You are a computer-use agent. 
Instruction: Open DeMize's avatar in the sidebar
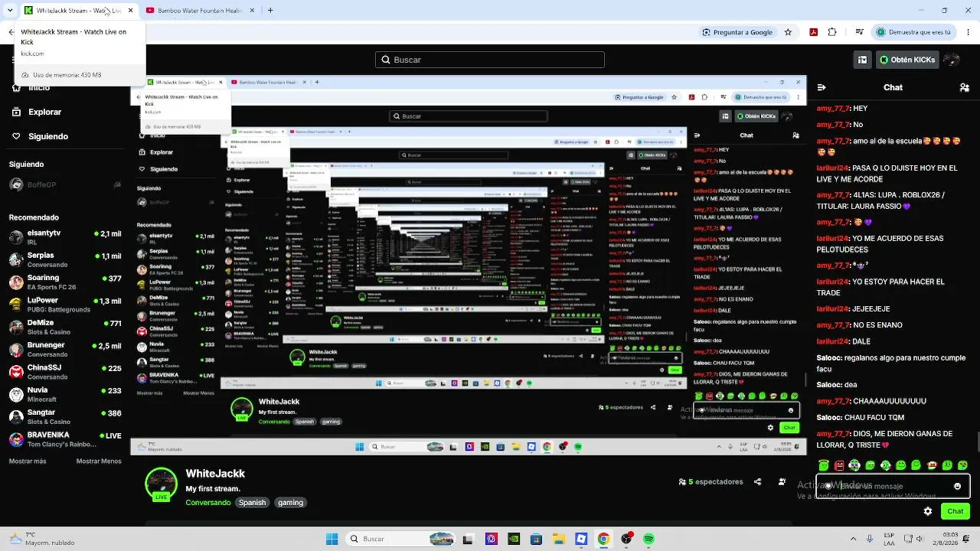point(16,327)
